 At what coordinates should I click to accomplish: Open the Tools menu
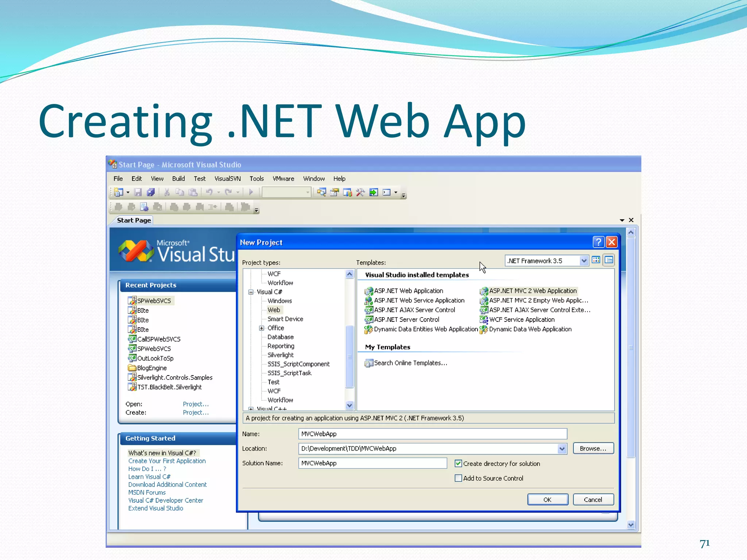click(256, 179)
